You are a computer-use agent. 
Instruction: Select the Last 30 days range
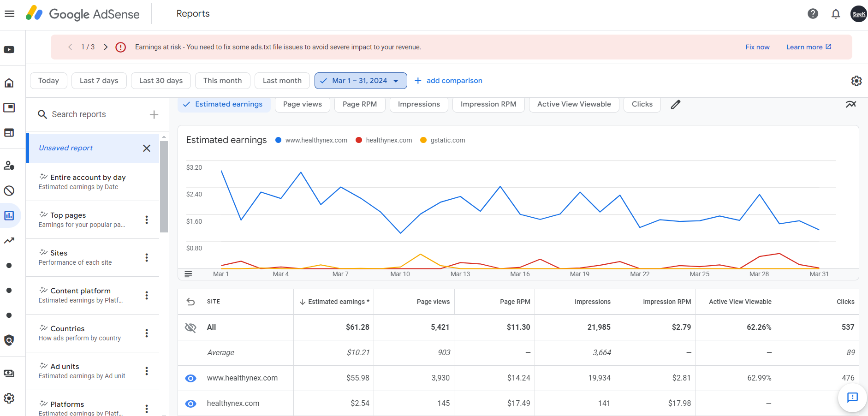tap(161, 81)
